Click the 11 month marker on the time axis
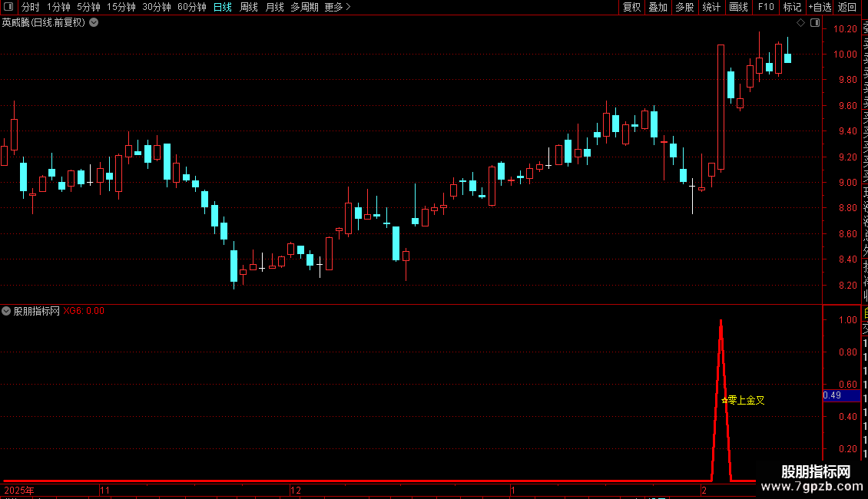868x499 pixels. [104, 490]
